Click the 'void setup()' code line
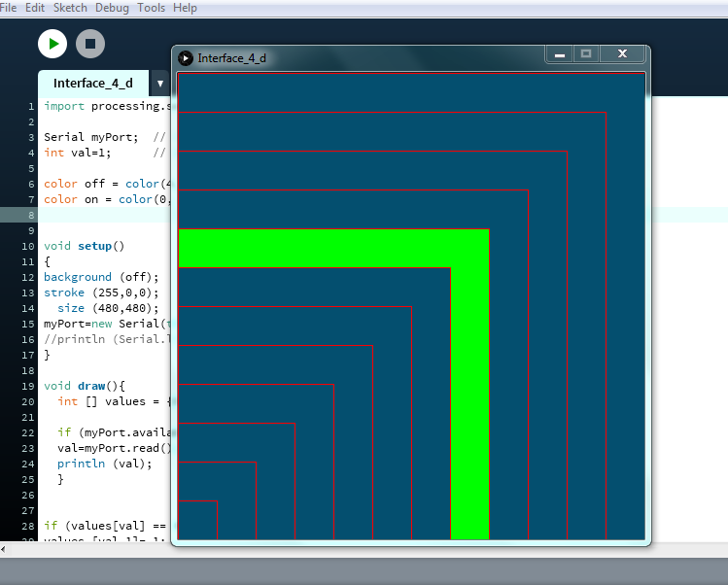The width and height of the screenshot is (728, 585). point(84,246)
